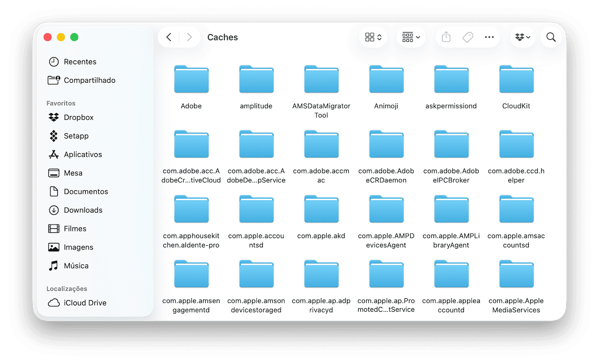The image size is (599, 364).
Task: Select the com.apple.ap.adprivacyd folder icon
Action: coord(321,274)
